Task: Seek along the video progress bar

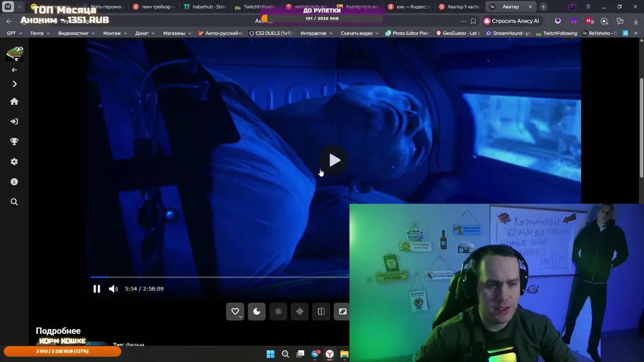Action: pyautogui.click(x=220, y=277)
